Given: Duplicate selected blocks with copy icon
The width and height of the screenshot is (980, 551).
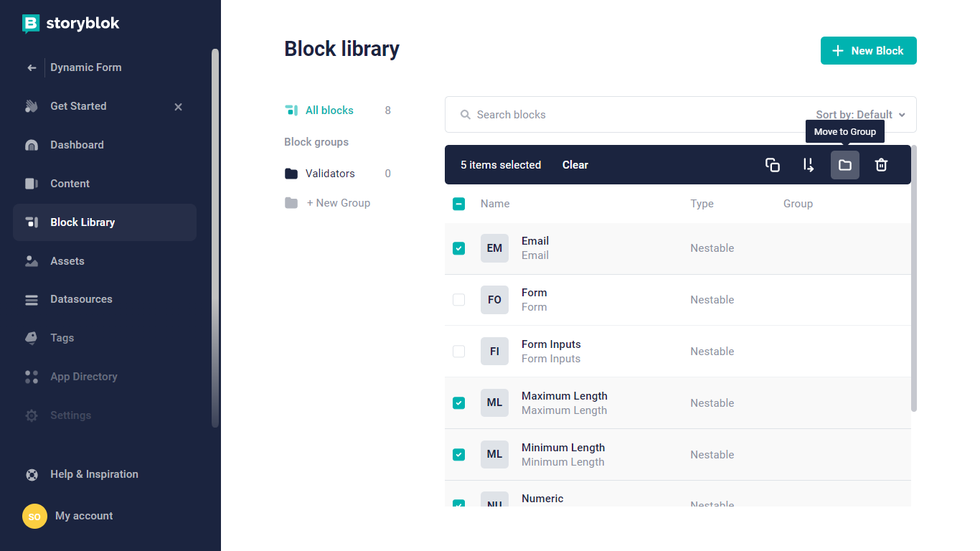Looking at the screenshot, I should point(773,165).
